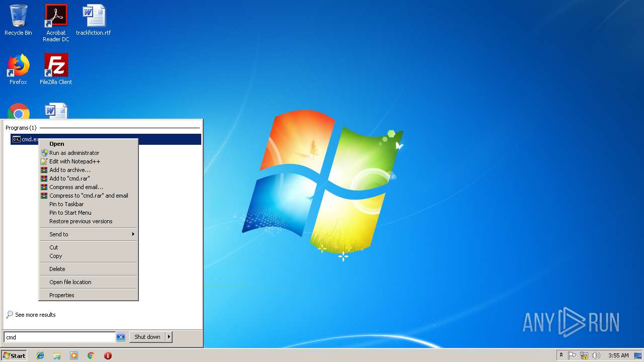The height and width of the screenshot is (362, 644).
Task: Choose Compress to "cmd.rar" and email
Action: pyautogui.click(x=89, y=196)
